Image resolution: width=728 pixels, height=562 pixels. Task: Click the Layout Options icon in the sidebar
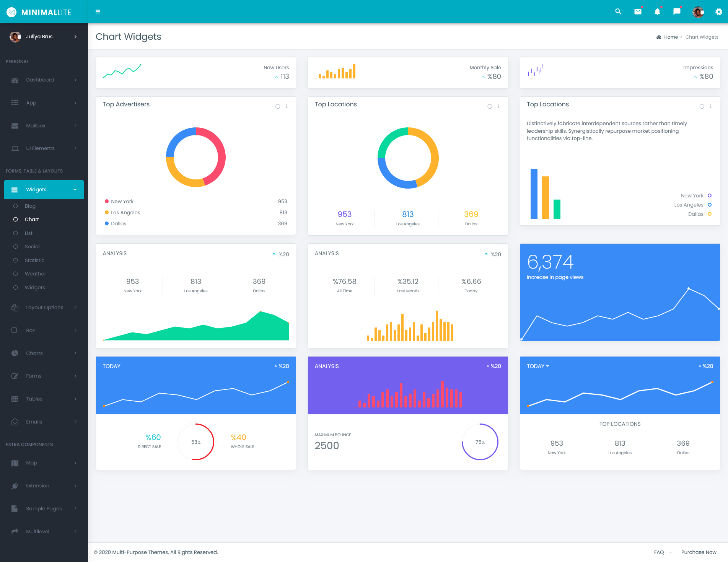tap(15, 308)
